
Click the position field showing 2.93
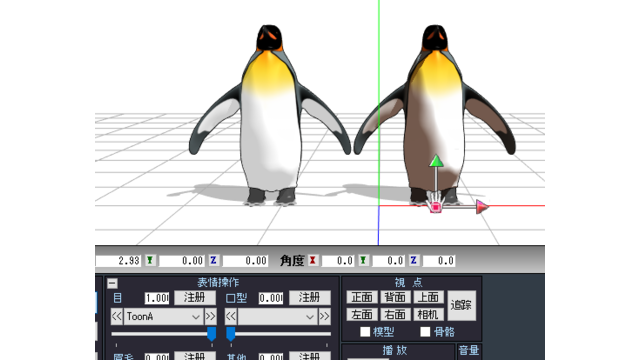[x=118, y=260]
